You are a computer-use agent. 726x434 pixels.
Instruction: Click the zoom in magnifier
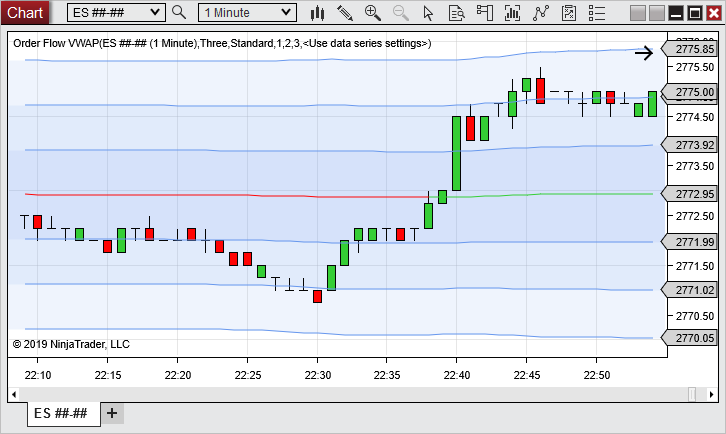373,13
